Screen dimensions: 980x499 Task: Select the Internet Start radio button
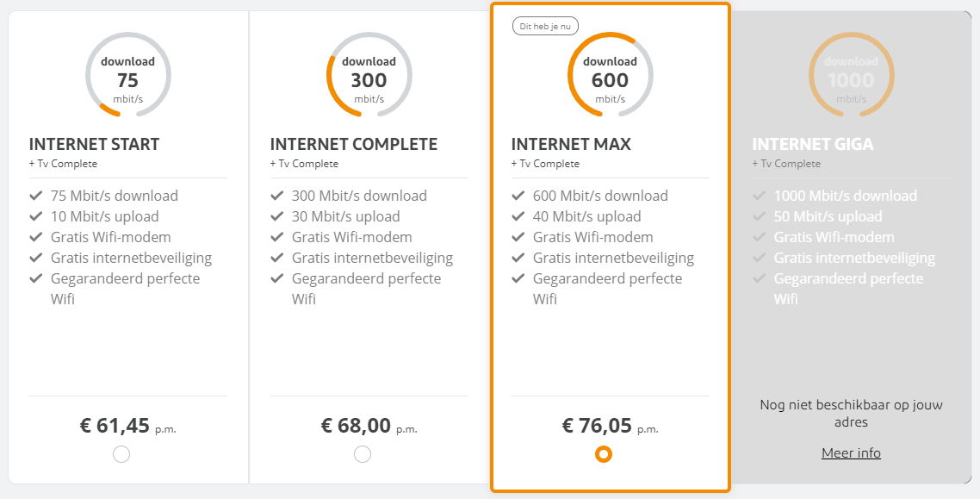[x=121, y=454]
